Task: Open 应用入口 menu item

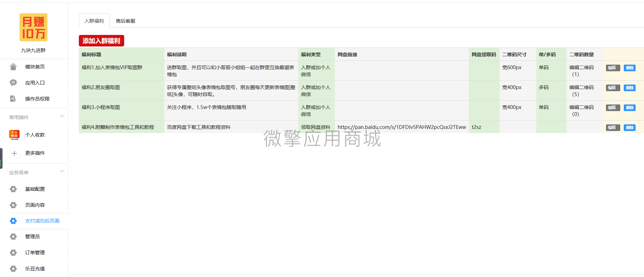Action: pos(35,83)
